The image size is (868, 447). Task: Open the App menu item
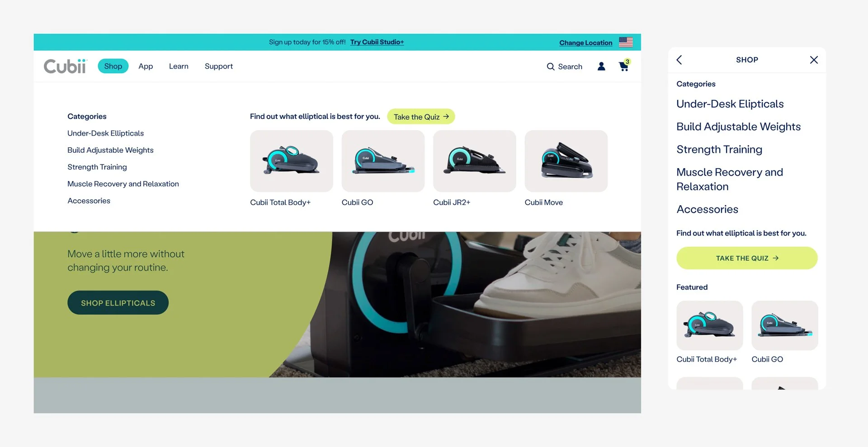point(146,66)
